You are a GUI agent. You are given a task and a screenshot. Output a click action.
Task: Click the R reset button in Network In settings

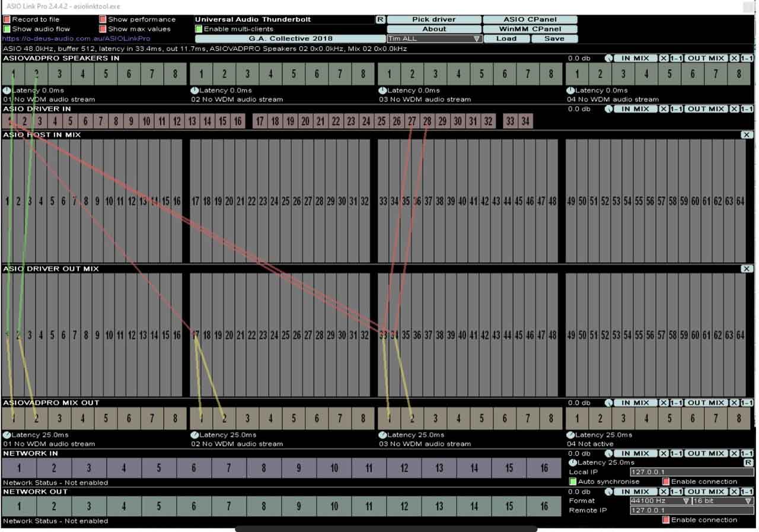click(x=748, y=463)
